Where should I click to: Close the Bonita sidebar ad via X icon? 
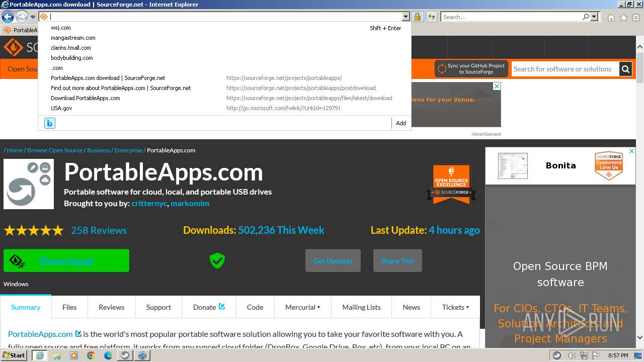pyautogui.click(x=632, y=151)
